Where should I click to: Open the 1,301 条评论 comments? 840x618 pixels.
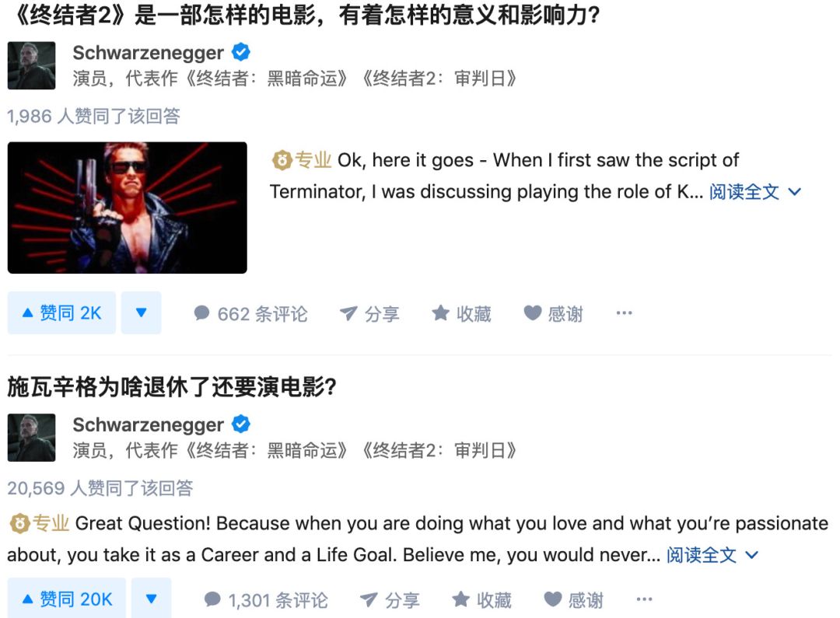(x=266, y=600)
